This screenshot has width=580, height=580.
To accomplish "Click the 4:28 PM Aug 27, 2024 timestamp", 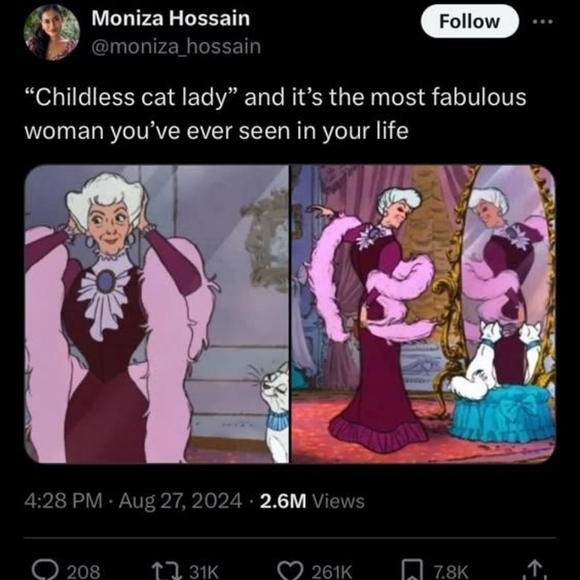I will pyautogui.click(x=133, y=501).
